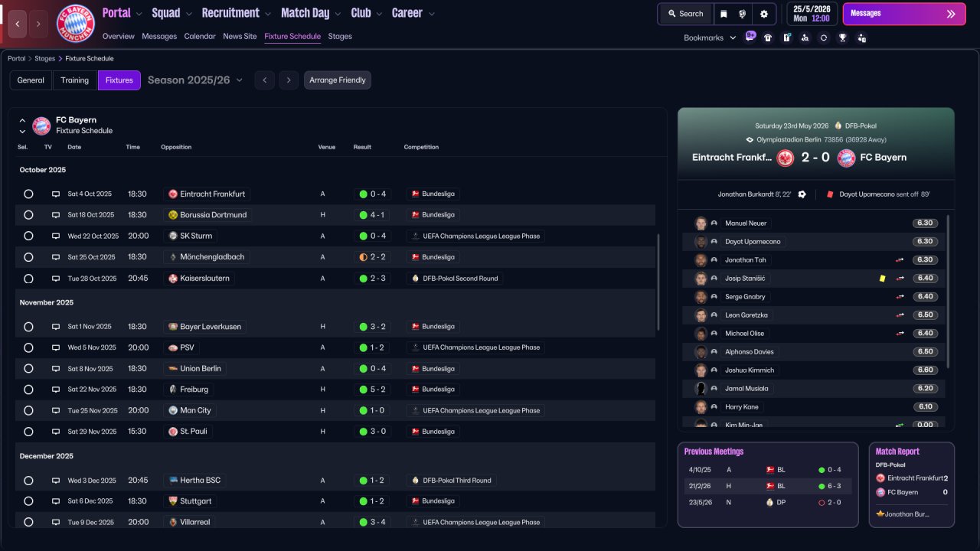Select the Hertha BSC fixture radio
Screen dimensions: 980x551
28,481
